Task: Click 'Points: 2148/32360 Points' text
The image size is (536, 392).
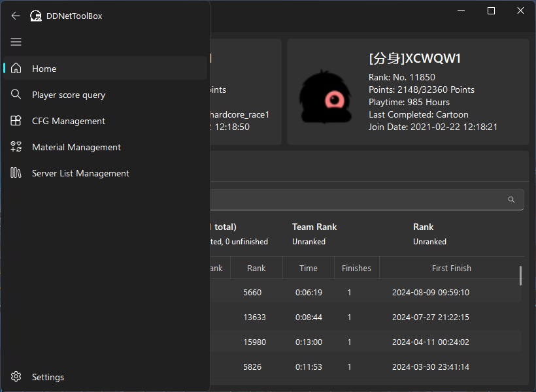Action: pos(422,90)
